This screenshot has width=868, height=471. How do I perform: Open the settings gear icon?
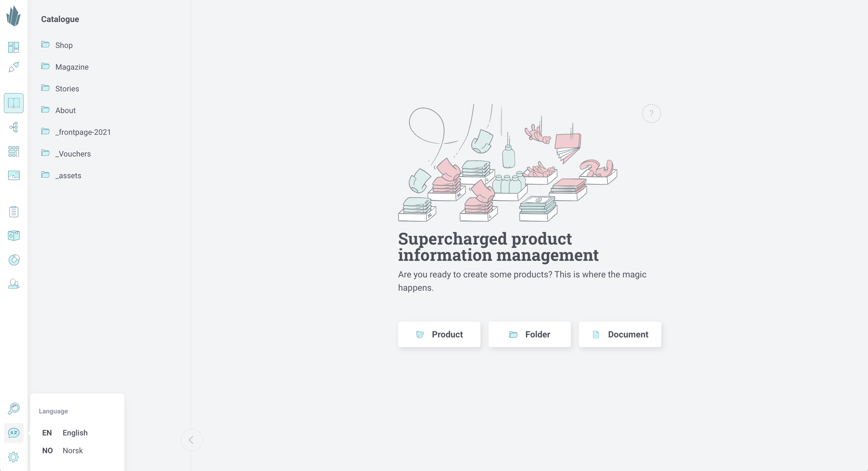click(x=14, y=457)
